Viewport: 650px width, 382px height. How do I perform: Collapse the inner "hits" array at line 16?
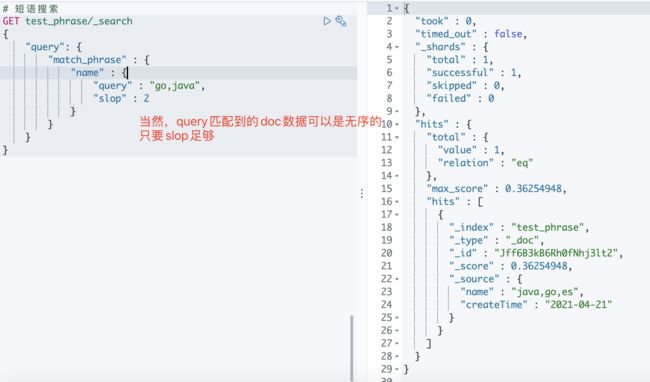coord(397,202)
